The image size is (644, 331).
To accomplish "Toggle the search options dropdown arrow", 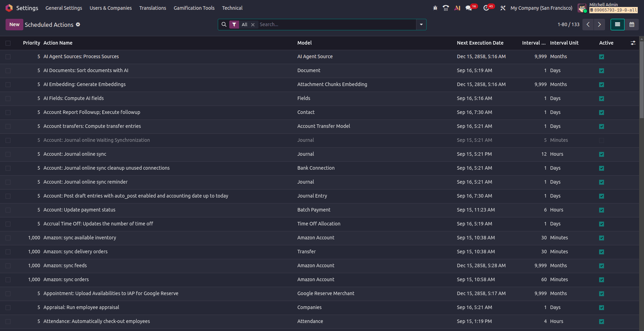I will coord(421,24).
